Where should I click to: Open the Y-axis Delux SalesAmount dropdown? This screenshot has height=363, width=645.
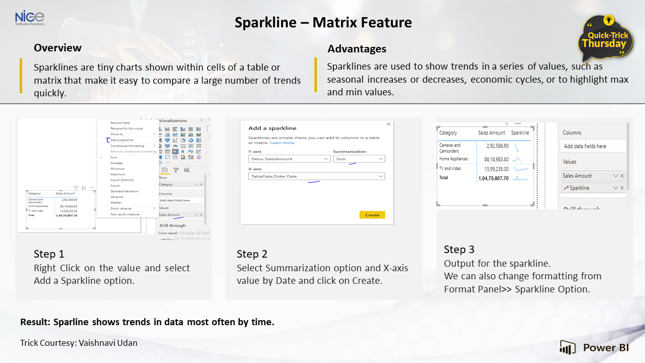pyautogui.click(x=289, y=159)
